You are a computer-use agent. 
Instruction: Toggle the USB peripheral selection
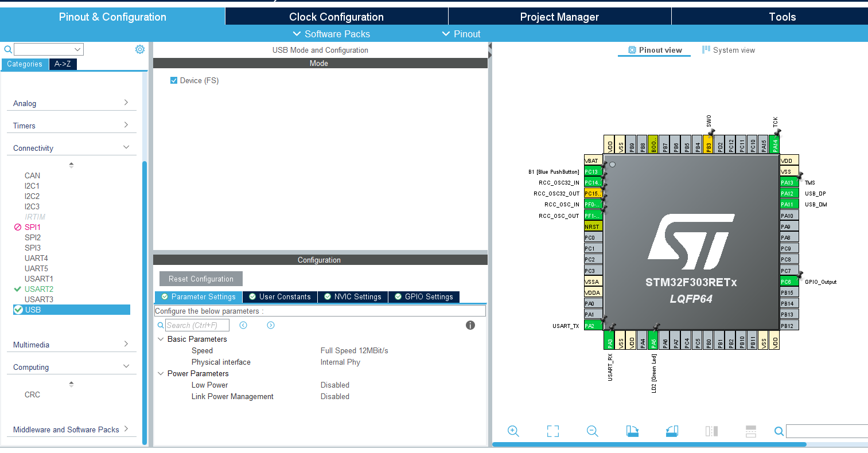33,309
